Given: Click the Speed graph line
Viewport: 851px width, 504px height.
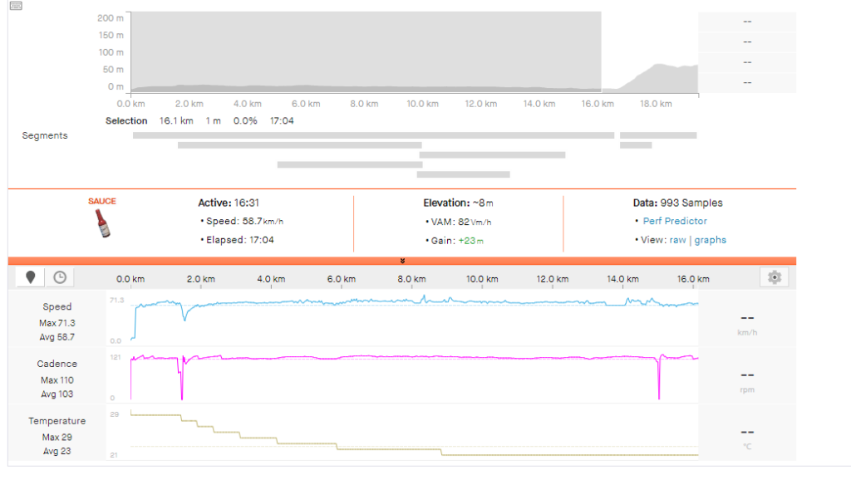Looking at the screenshot, I should (380, 301).
